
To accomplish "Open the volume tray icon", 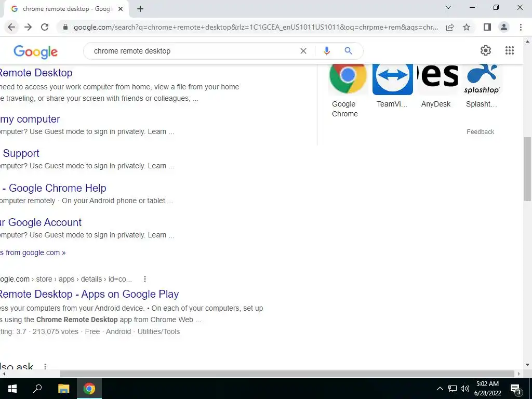I will [465, 389].
